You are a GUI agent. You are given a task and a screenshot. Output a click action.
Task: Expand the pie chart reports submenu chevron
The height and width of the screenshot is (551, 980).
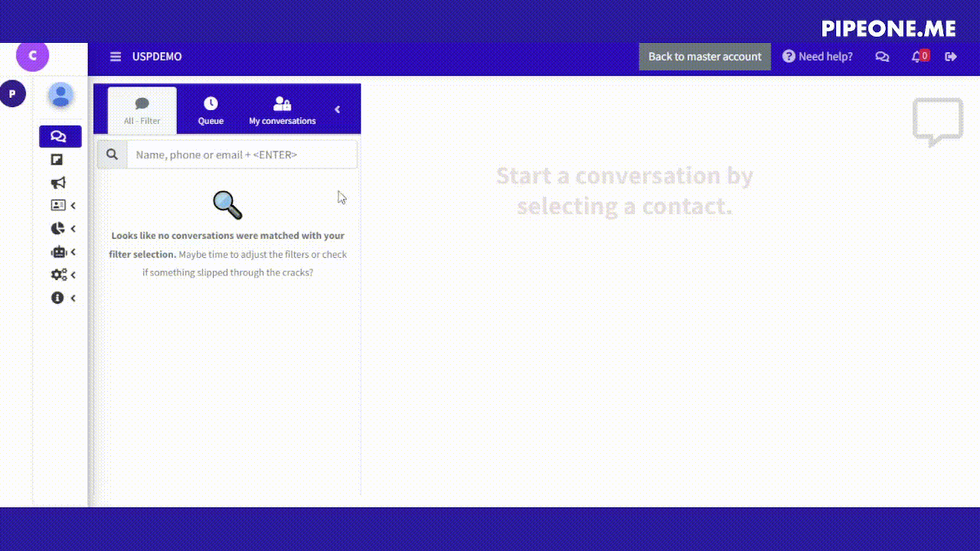pyautogui.click(x=73, y=229)
